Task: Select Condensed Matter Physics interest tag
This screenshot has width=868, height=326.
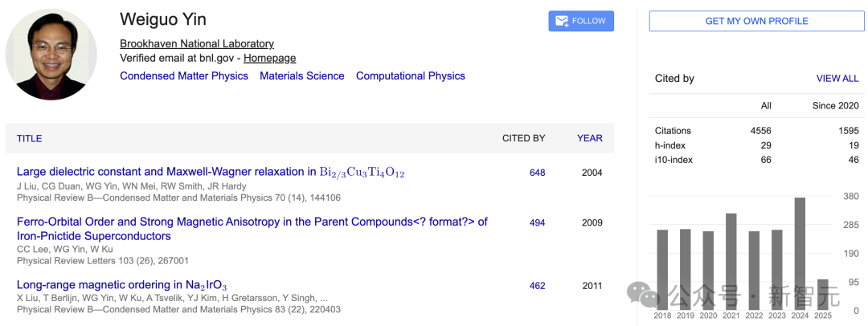Action: click(x=184, y=75)
